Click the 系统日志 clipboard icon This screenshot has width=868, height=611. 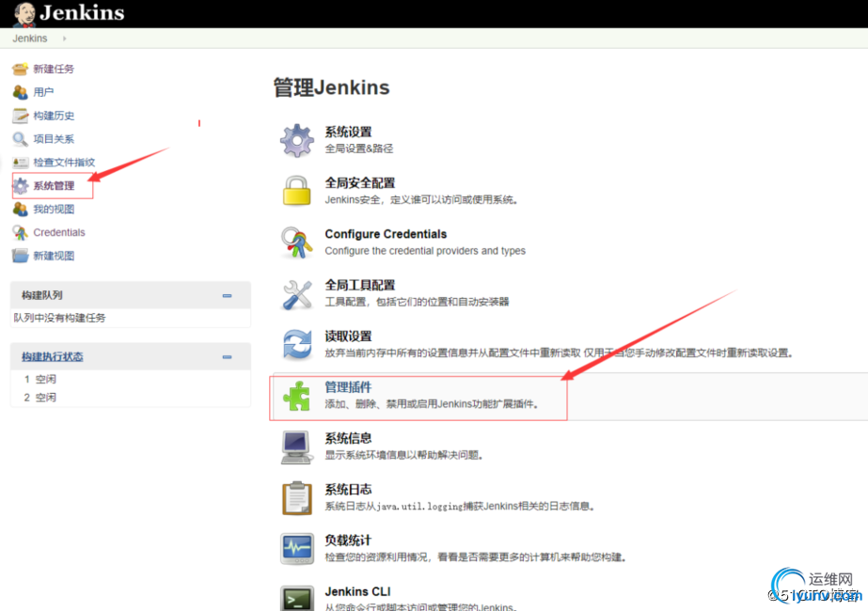pos(297,498)
